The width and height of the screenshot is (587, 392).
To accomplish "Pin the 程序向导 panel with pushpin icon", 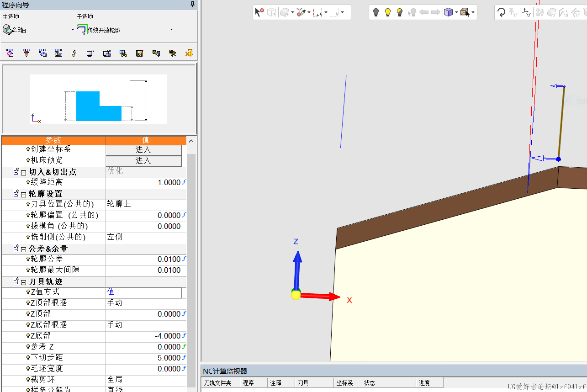I will click(x=193, y=4).
